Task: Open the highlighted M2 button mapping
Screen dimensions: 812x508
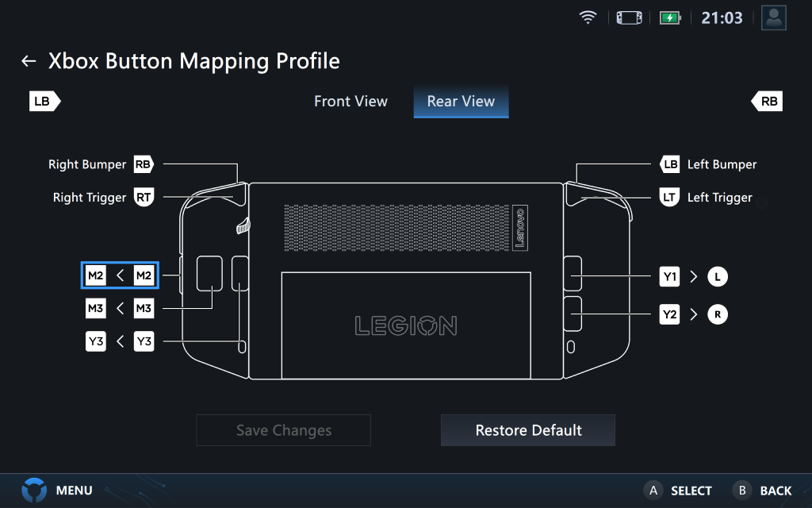Action: (x=120, y=275)
